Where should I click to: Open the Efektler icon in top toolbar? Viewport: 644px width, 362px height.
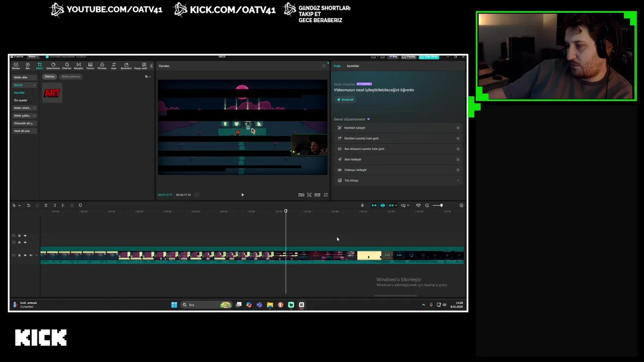(x=67, y=65)
